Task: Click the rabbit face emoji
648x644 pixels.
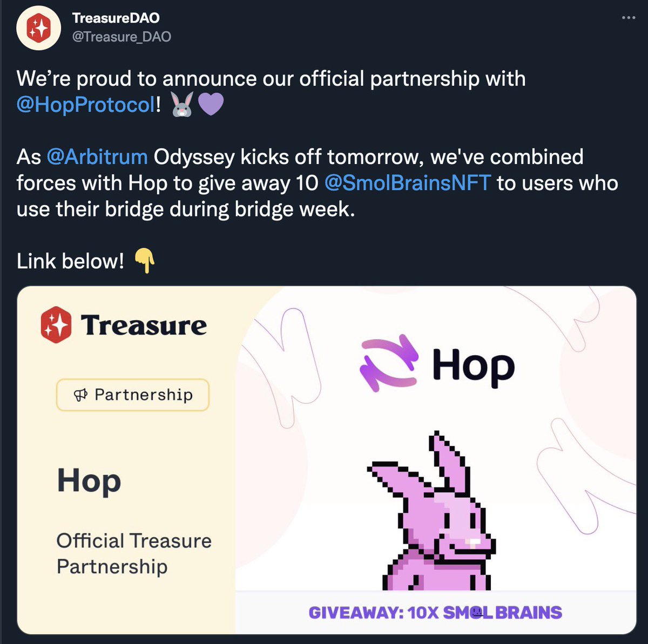Action: pos(183,104)
